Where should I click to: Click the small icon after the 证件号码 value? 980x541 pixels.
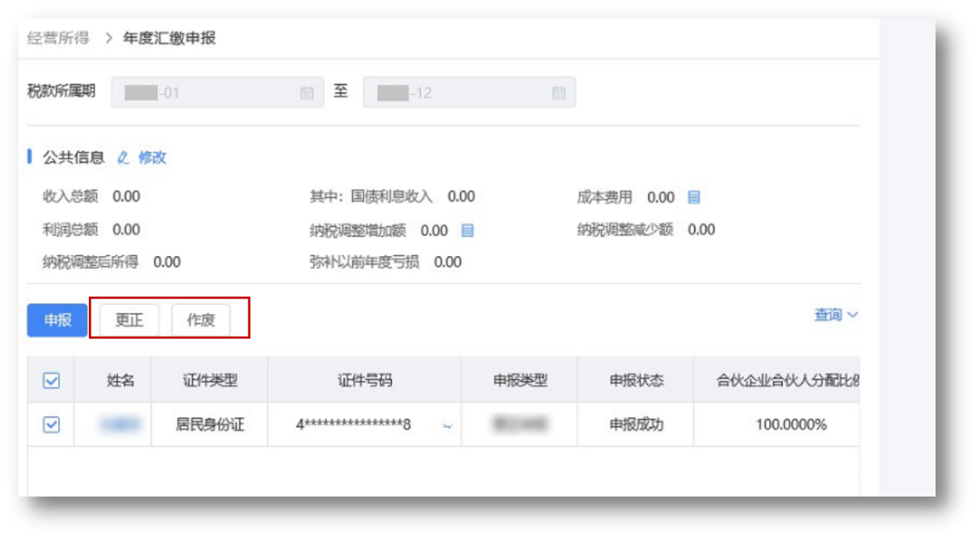point(447,426)
